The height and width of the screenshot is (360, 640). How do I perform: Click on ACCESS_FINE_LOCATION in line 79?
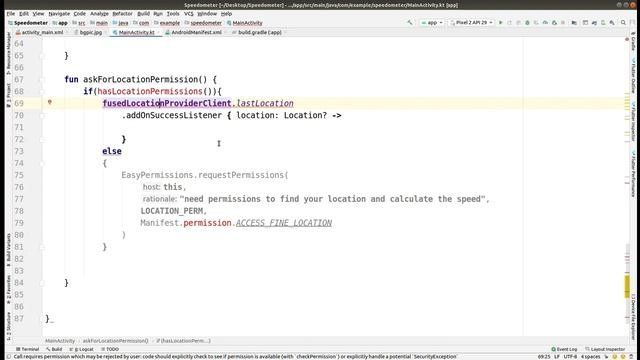tap(284, 223)
